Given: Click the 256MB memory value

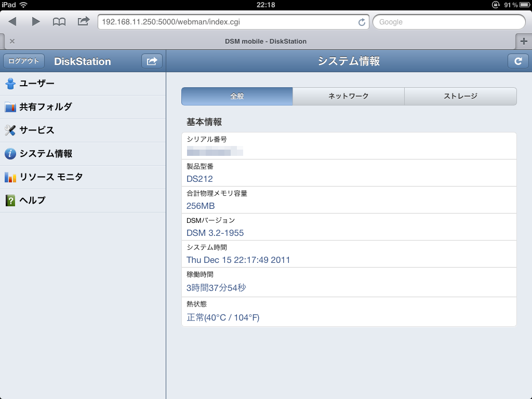Looking at the screenshot, I should (201, 206).
